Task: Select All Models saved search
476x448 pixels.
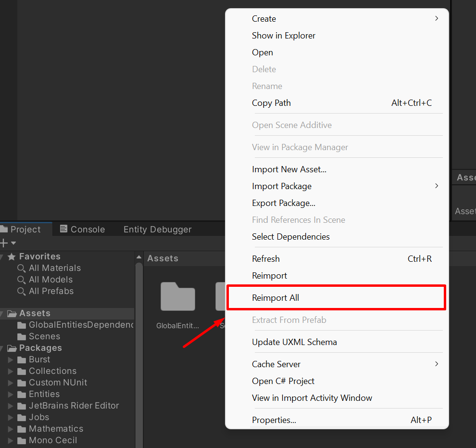Action: coord(50,280)
